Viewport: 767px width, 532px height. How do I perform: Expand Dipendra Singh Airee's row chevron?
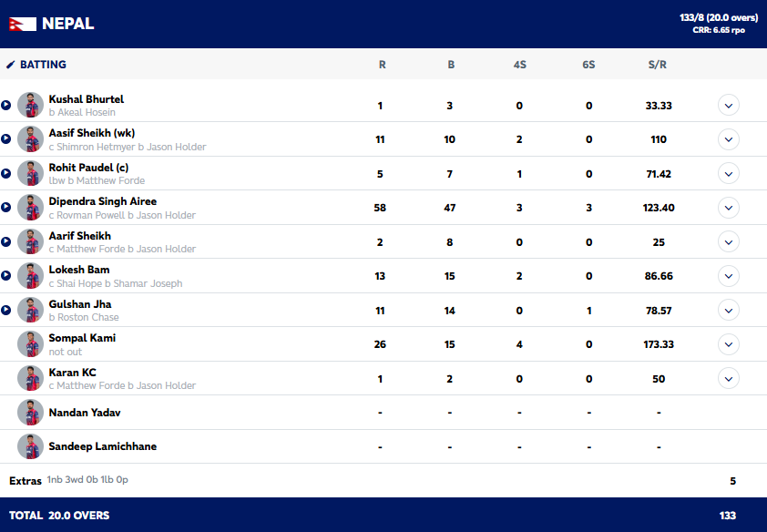[728, 208]
